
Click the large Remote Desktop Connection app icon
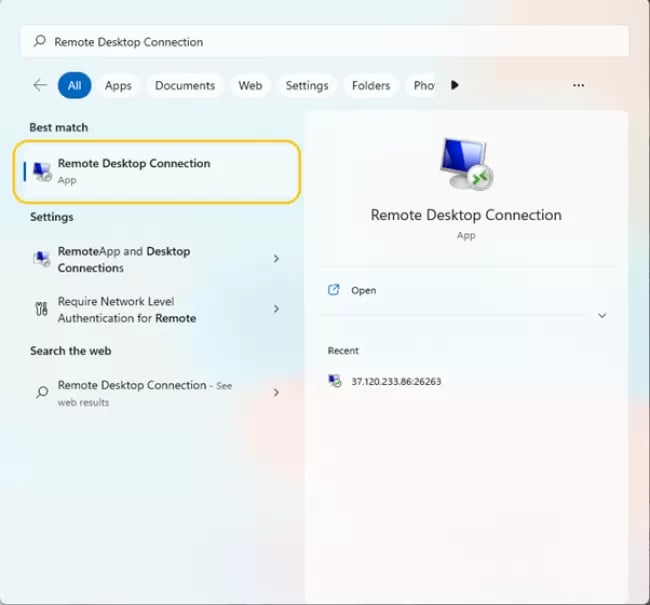pyautogui.click(x=466, y=164)
